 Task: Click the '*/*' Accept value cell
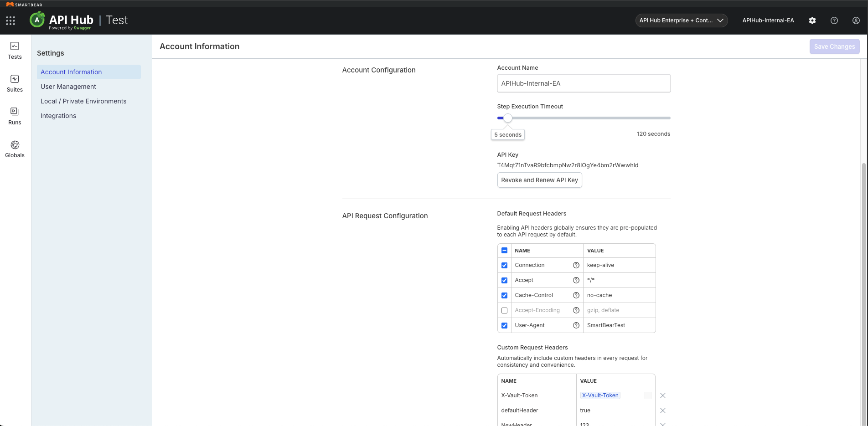coord(619,280)
